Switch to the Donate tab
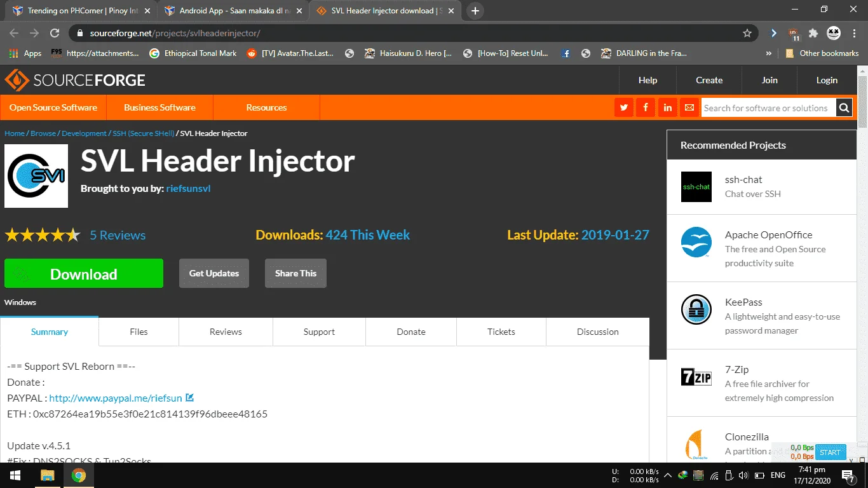The height and width of the screenshot is (488, 868). coord(411,332)
